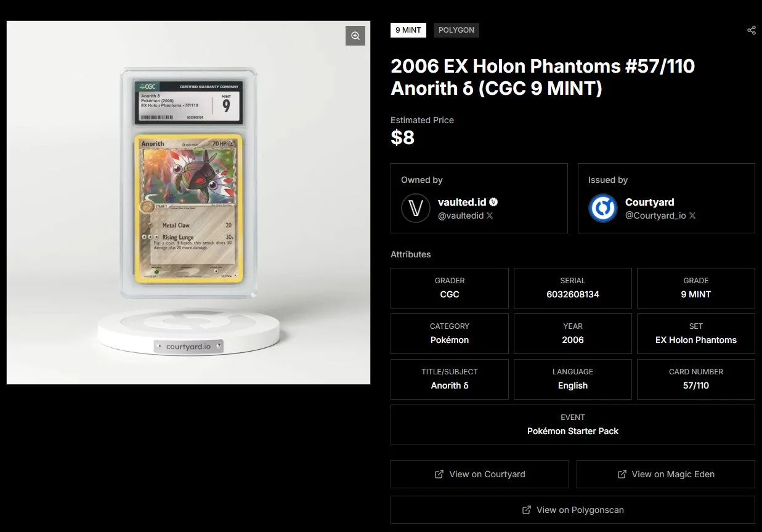Open View on Magic Eden link
This screenshot has width=762, height=532.
(666, 474)
